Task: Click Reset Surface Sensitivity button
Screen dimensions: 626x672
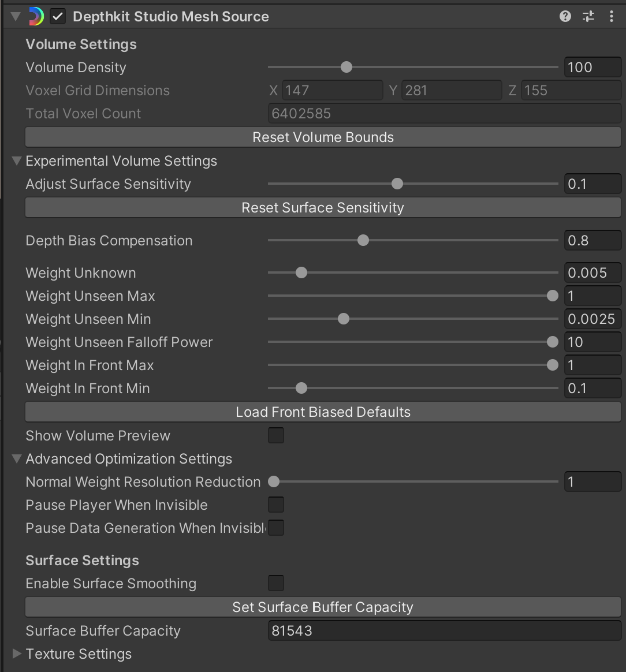Action: tap(323, 207)
